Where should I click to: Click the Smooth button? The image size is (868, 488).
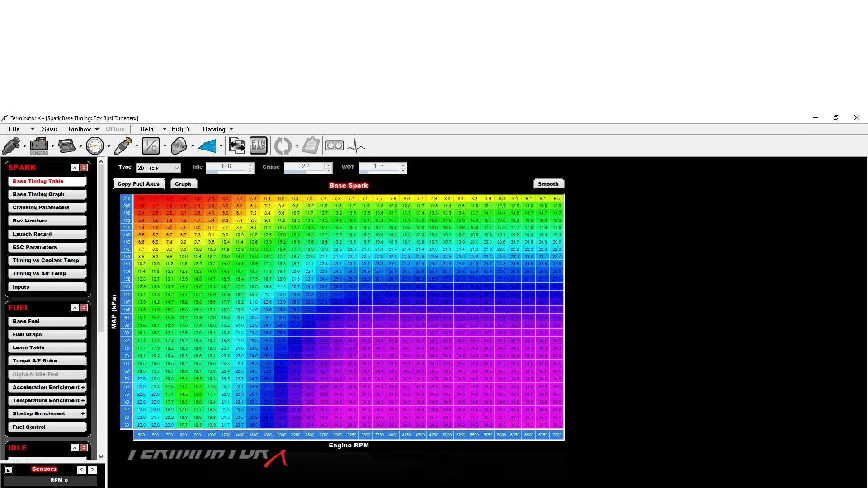pos(548,184)
